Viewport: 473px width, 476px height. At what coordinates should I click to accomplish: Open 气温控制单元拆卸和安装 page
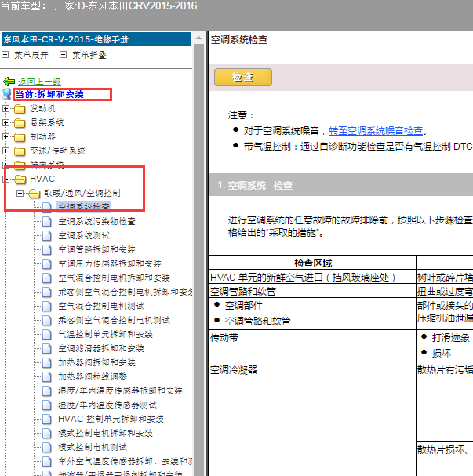[x=105, y=334]
